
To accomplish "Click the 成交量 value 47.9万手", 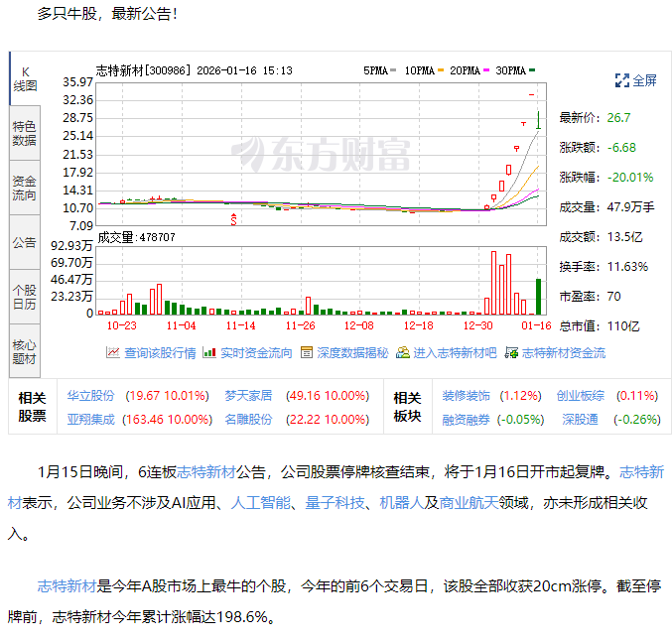I will (x=630, y=207).
